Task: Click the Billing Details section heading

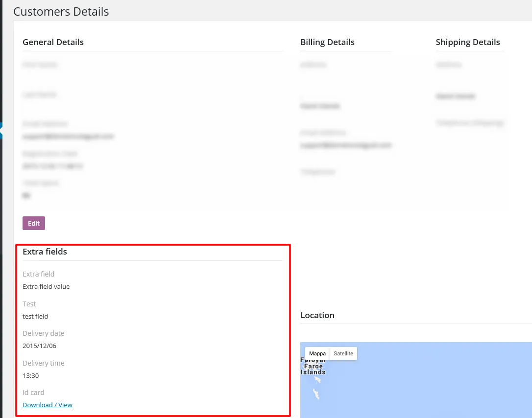Action: (x=327, y=42)
